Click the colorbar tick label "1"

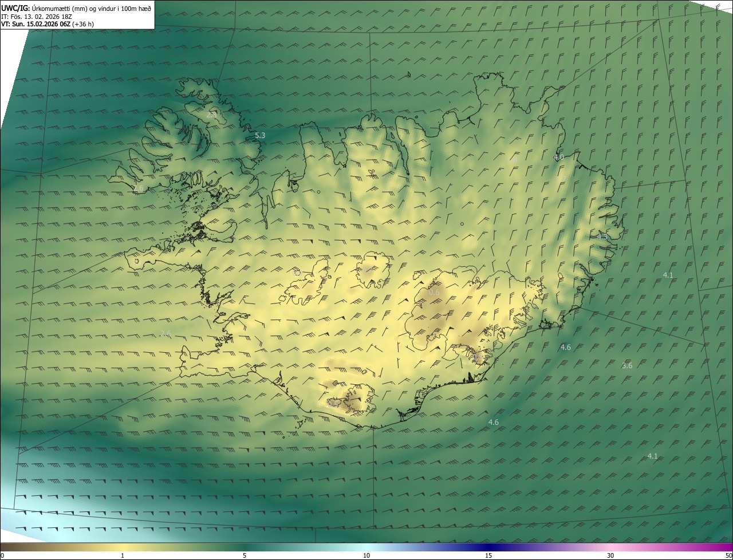click(x=123, y=556)
